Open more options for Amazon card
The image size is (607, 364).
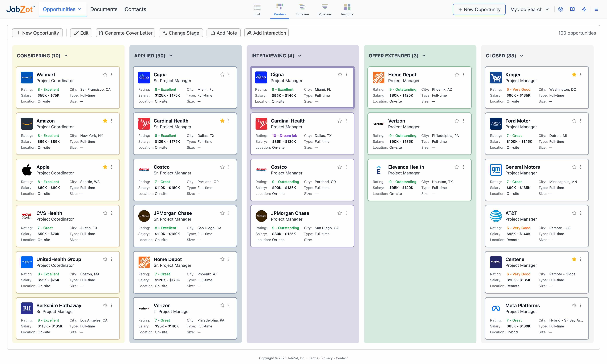[112, 121]
